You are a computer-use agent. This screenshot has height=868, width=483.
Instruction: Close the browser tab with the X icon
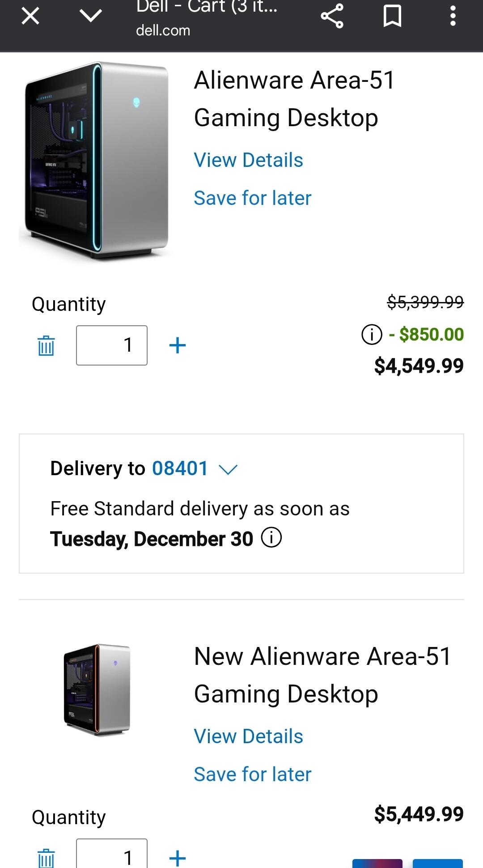click(30, 17)
